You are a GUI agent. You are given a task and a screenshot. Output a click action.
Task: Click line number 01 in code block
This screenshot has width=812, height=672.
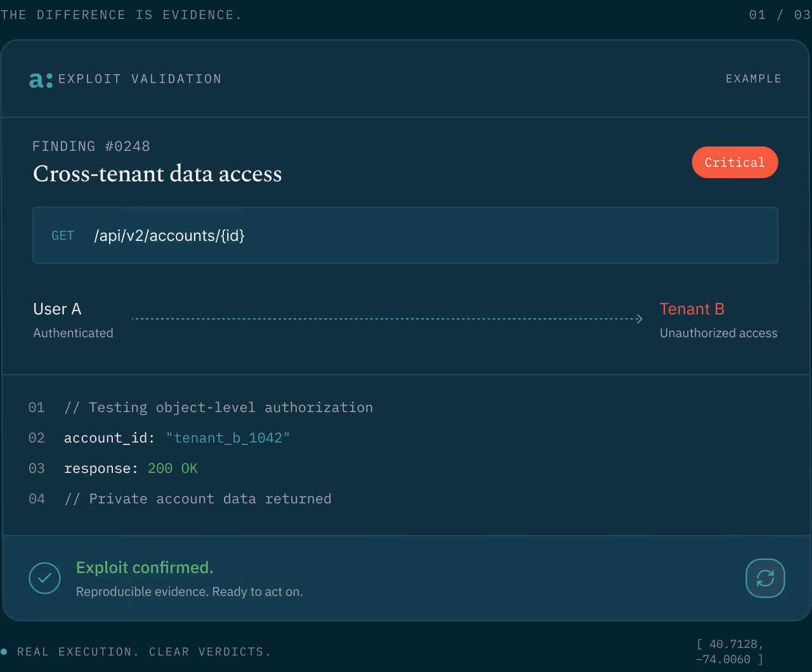click(37, 408)
